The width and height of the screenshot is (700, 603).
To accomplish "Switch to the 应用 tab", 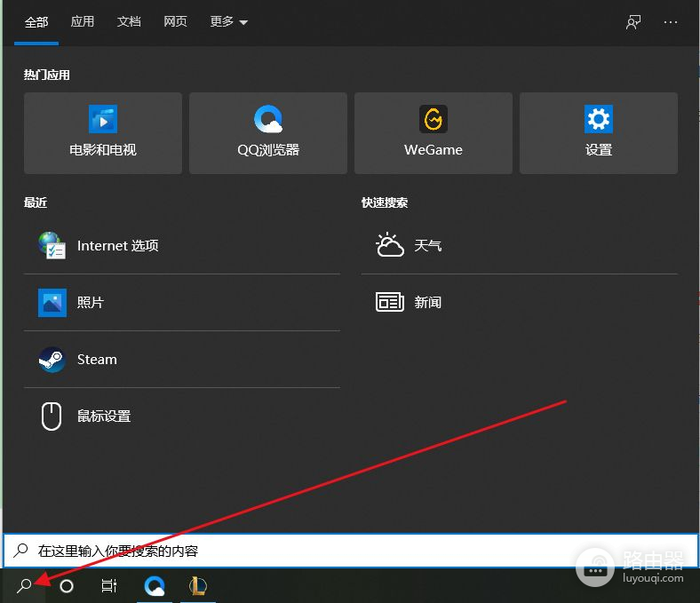I will (x=83, y=22).
